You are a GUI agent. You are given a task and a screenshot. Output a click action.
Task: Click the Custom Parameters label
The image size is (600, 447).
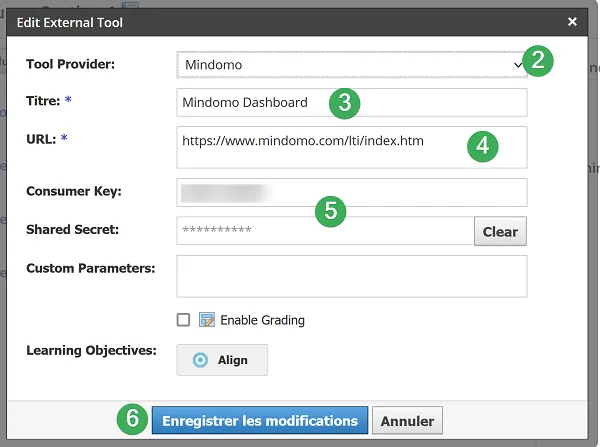(91, 268)
